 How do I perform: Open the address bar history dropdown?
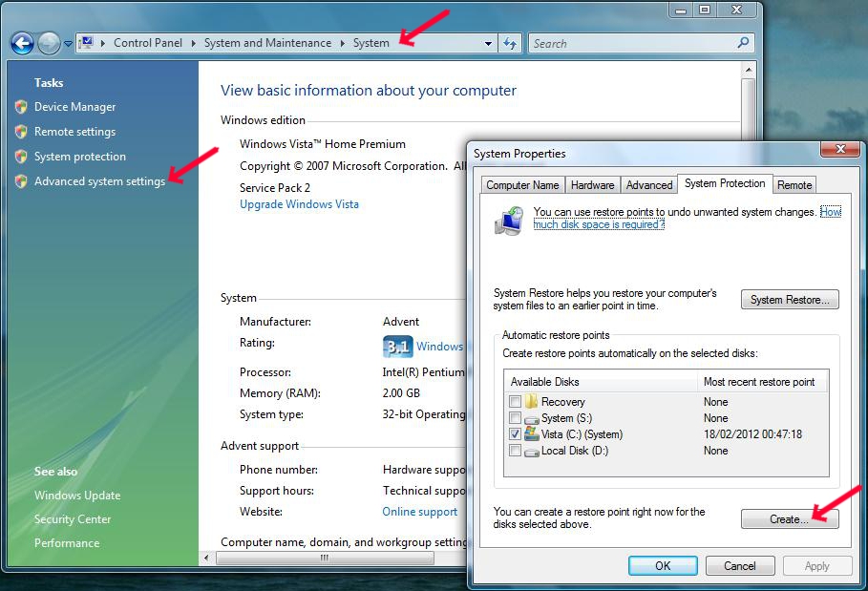[x=488, y=43]
